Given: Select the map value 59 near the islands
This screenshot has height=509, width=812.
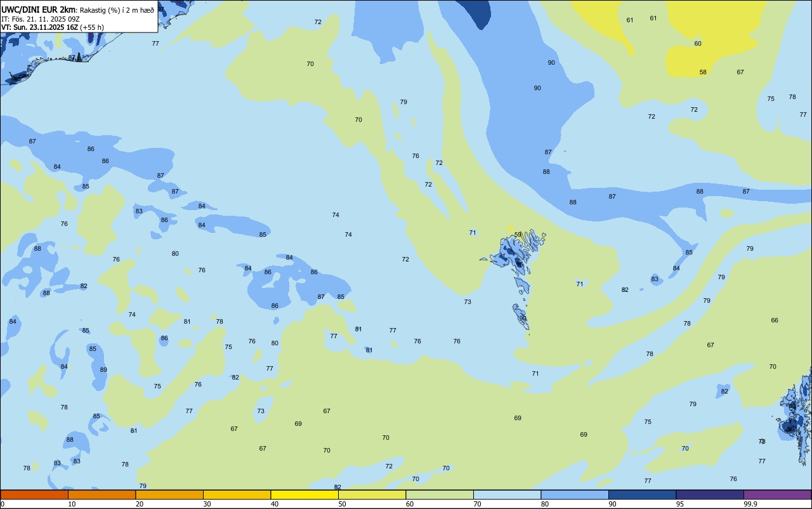Looking at the screenshot, I should (518, 235).
